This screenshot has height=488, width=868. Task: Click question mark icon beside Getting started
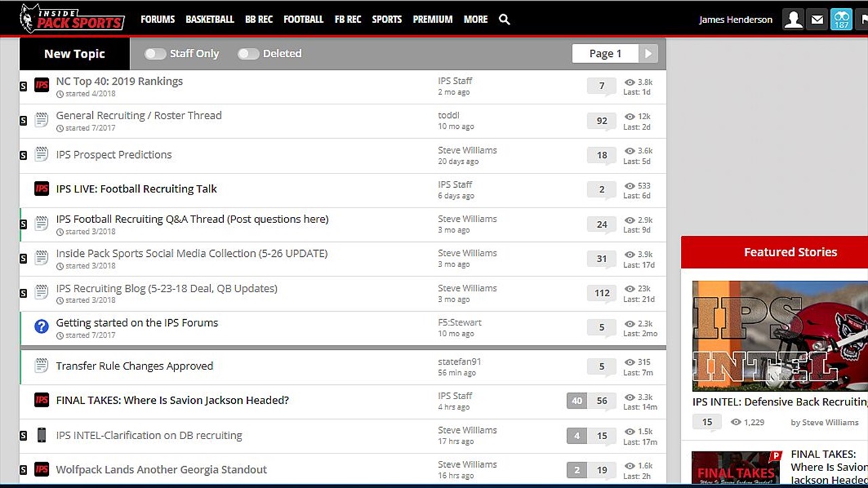41,327
